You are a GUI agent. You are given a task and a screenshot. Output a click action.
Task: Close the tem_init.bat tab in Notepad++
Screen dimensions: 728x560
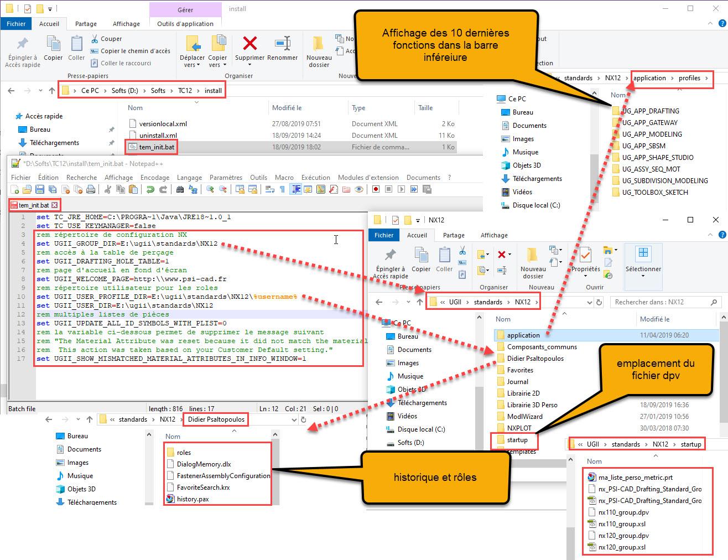coord(54,205)
